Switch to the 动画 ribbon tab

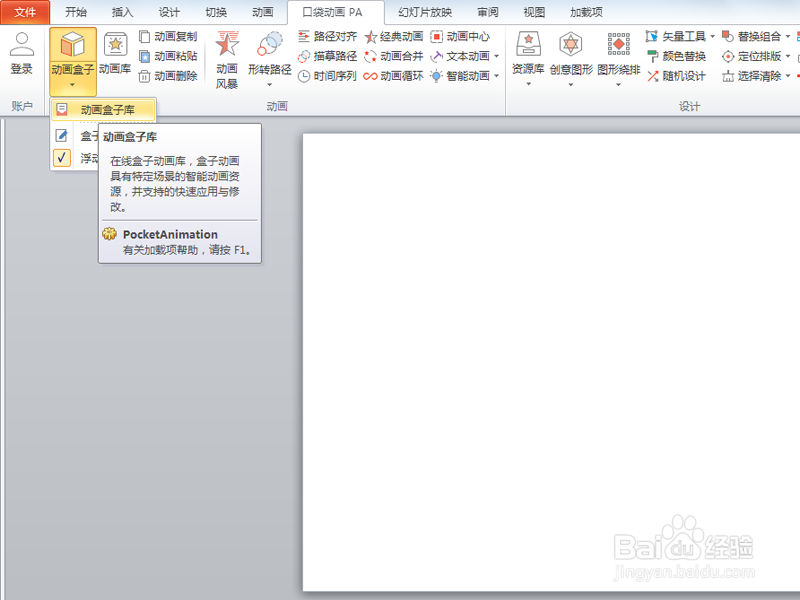[x=263, y=12]
